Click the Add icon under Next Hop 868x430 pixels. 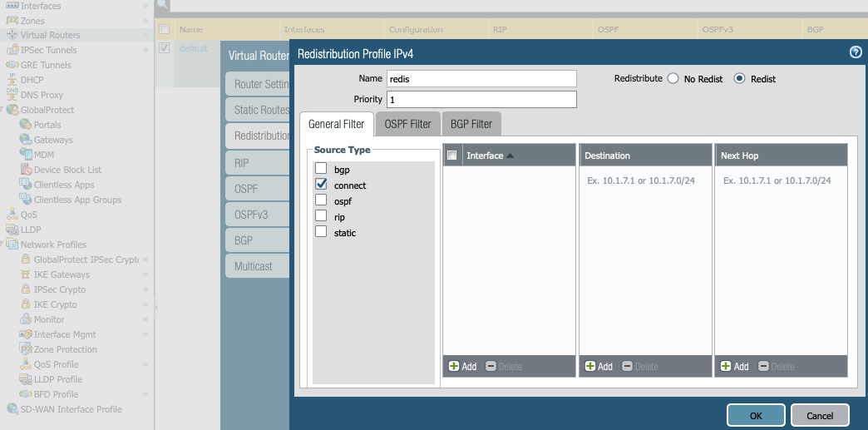[x=727, y=366]
